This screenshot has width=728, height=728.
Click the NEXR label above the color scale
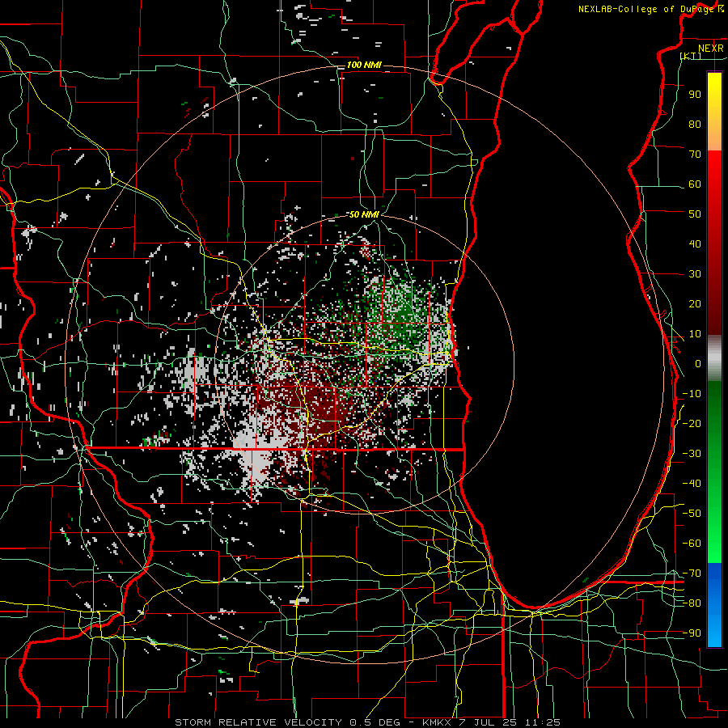[x=711, y=49]
